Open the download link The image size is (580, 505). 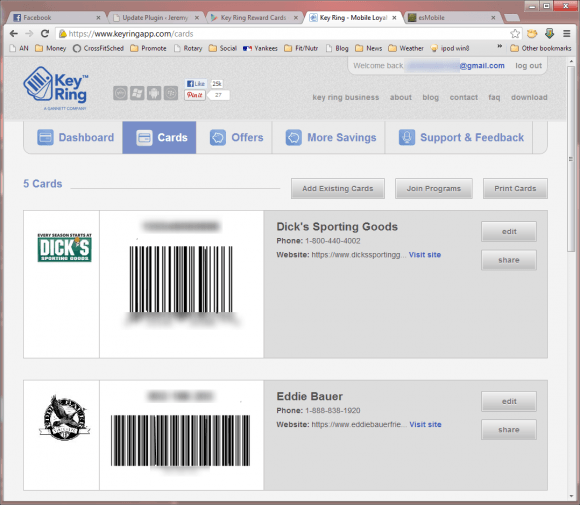point(529,97)
